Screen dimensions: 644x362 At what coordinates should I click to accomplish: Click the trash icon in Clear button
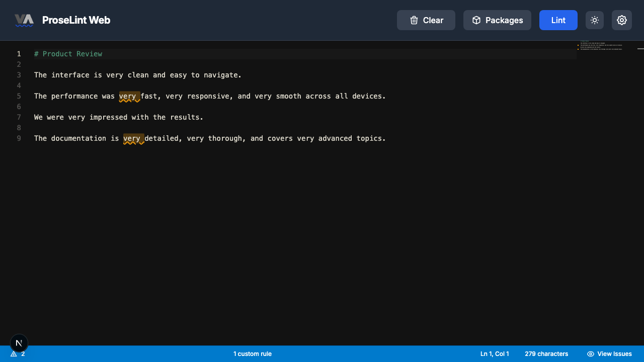coord(414,20)
